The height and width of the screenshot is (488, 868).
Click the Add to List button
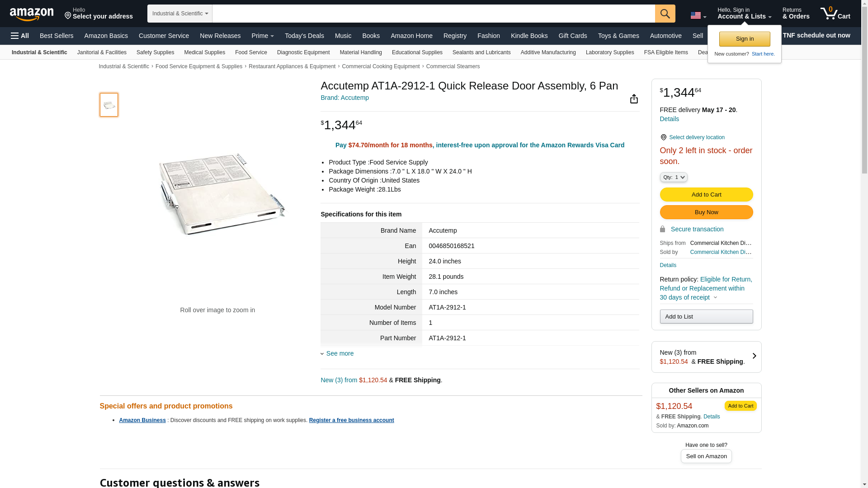(x=706, y=316)
